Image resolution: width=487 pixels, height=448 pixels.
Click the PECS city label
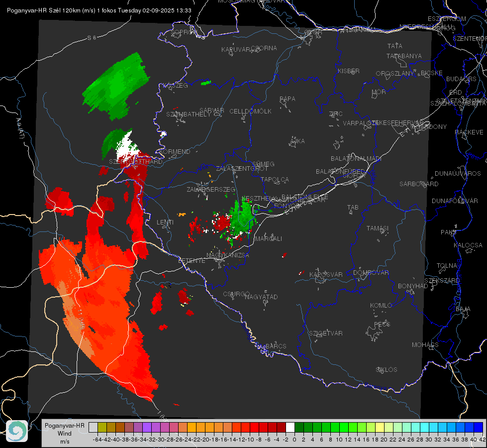382,324
